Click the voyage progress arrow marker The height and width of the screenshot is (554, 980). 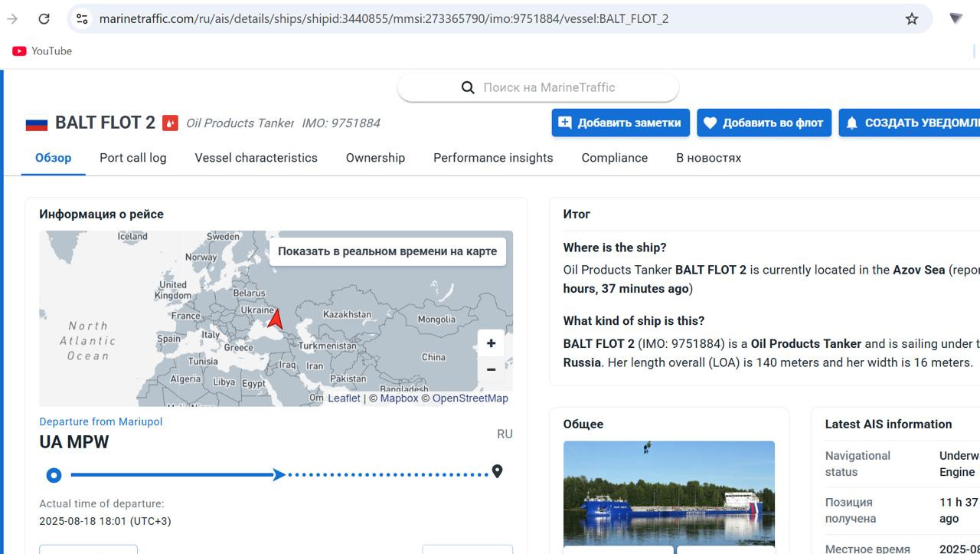(x=279, y=475)
